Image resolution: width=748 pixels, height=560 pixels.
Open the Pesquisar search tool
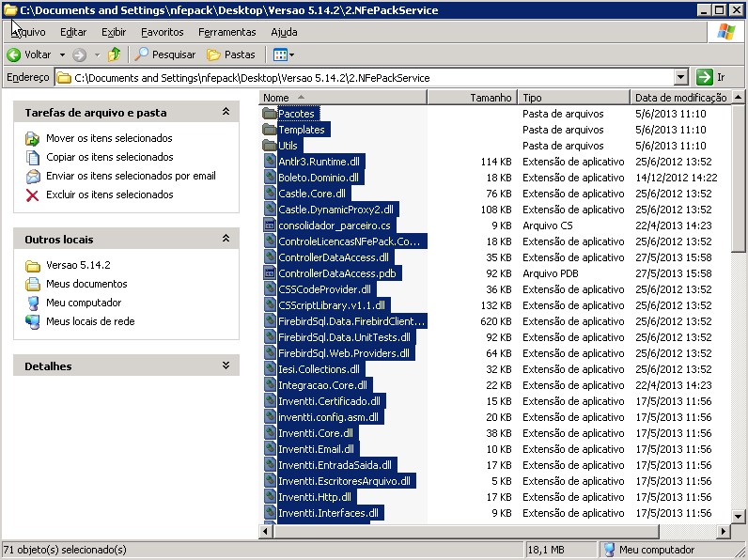[x=165, y=54]
